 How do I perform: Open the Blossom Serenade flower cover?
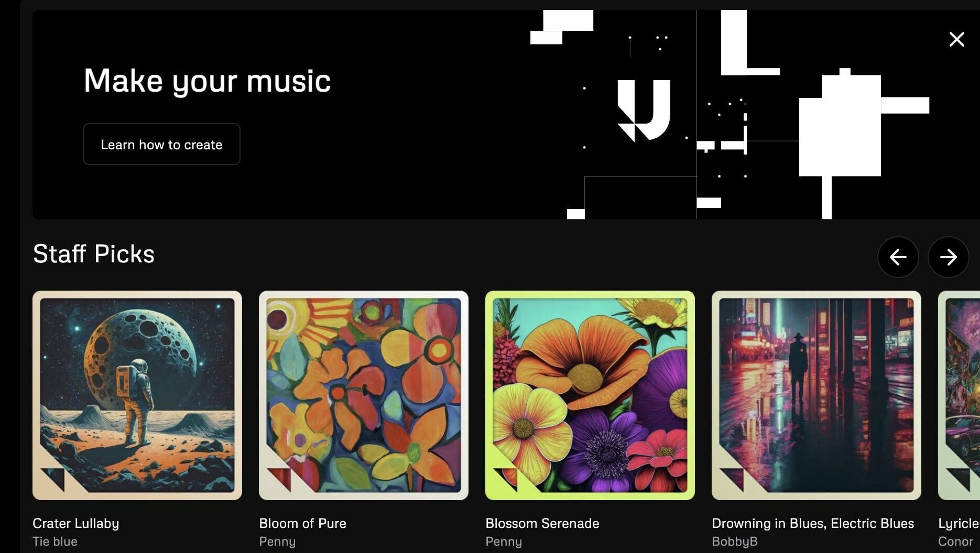click(x=590, y=395)
